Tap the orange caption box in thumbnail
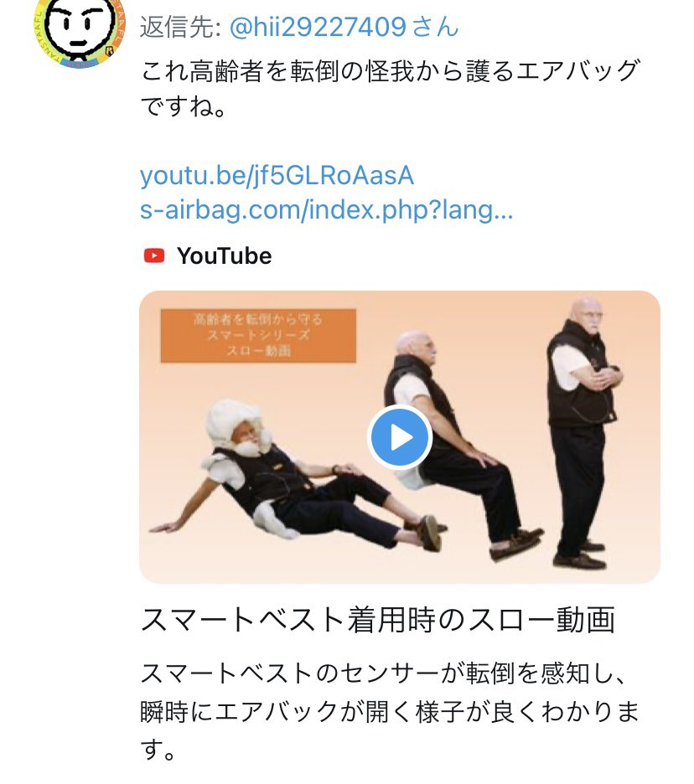Viewport: 694px width, 784px height. click(258, 336)
